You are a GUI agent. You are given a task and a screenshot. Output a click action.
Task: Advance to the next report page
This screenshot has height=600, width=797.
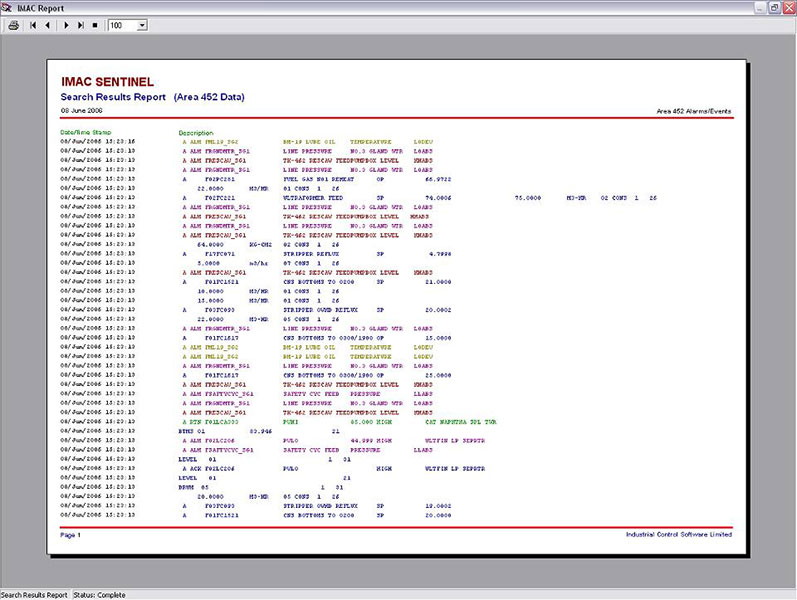(x=66, y=24)
